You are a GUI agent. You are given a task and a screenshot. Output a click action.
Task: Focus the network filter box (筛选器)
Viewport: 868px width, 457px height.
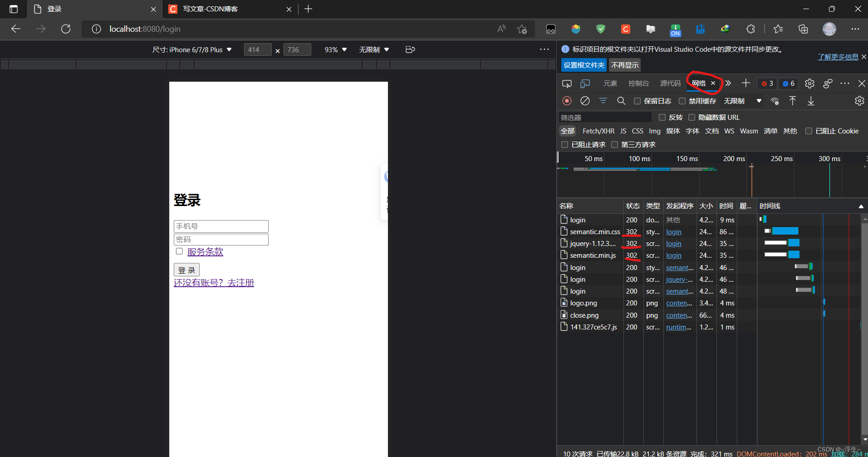[605, 118]
